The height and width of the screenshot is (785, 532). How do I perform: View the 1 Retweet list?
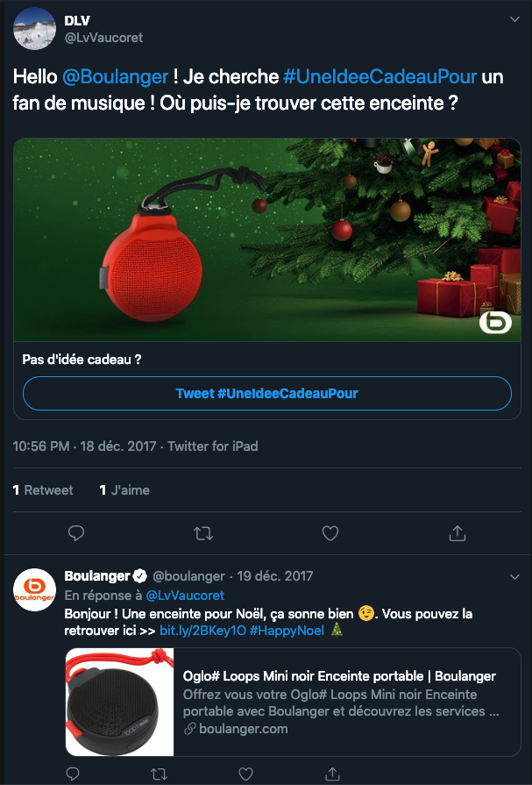click(x=43, y=489)
